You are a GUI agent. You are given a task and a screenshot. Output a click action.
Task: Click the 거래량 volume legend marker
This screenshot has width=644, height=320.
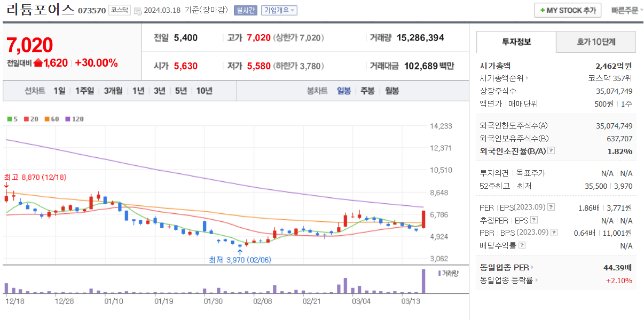pyautogui.click(x=439, y=273)
